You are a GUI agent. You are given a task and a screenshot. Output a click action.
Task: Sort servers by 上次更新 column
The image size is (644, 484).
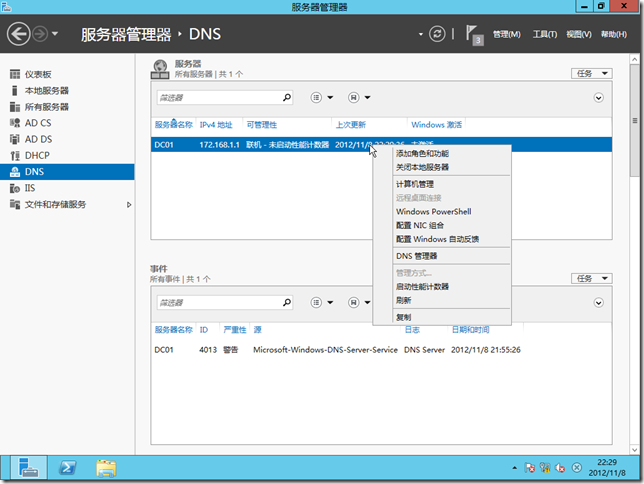[351, 125]
